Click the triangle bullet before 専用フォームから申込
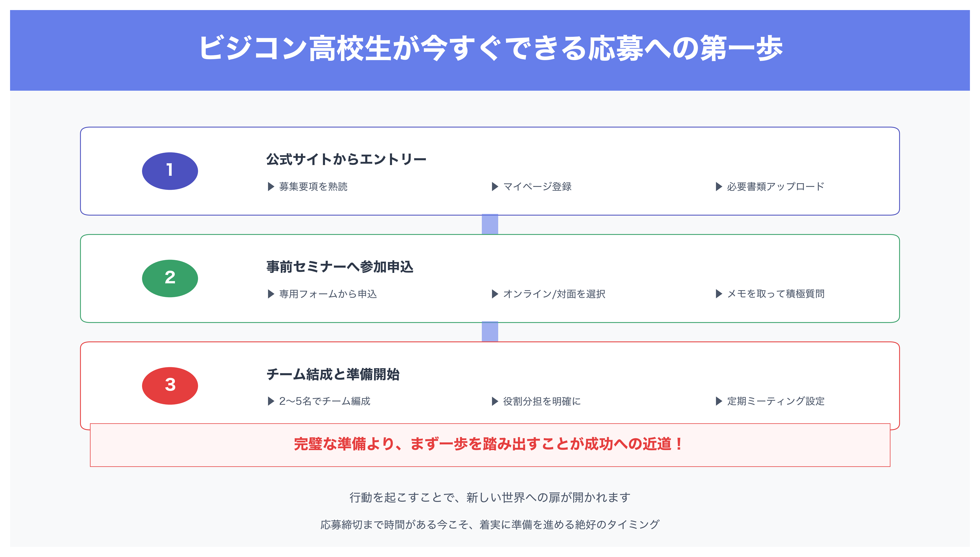The height and width of the screenshot is (557, 980). click(x=271, y=294)
